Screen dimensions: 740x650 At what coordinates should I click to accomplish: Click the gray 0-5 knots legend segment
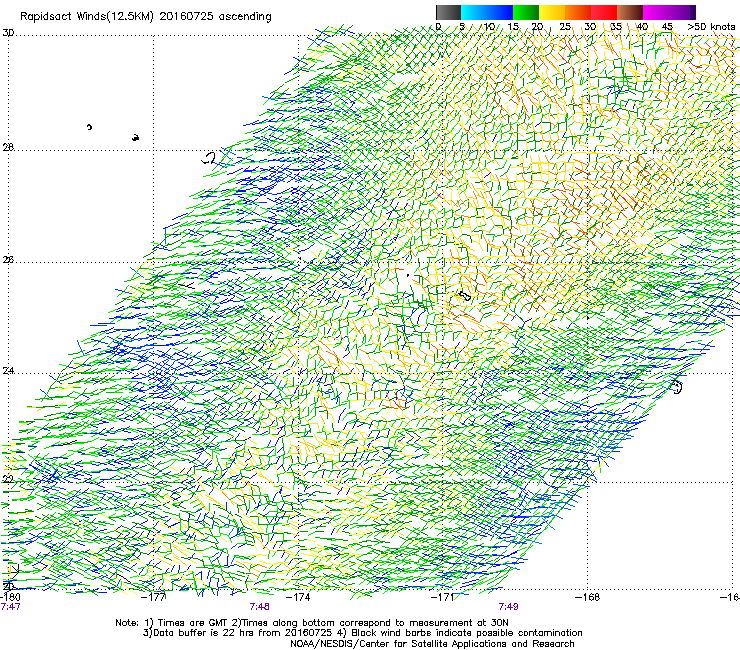click(x=448, y=12)
